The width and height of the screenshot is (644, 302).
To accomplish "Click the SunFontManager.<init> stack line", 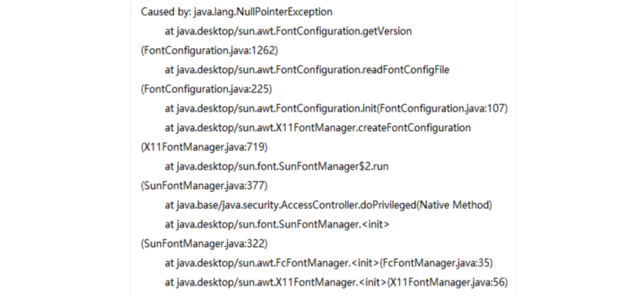I will 277,224.
